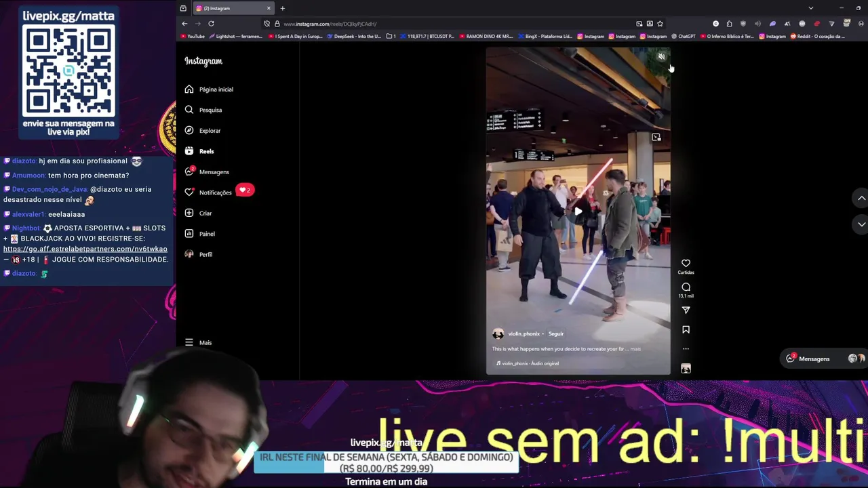The image size is (868, 488).
Task: Like the reel with heart icon
Action: click(x=686, y=263)
